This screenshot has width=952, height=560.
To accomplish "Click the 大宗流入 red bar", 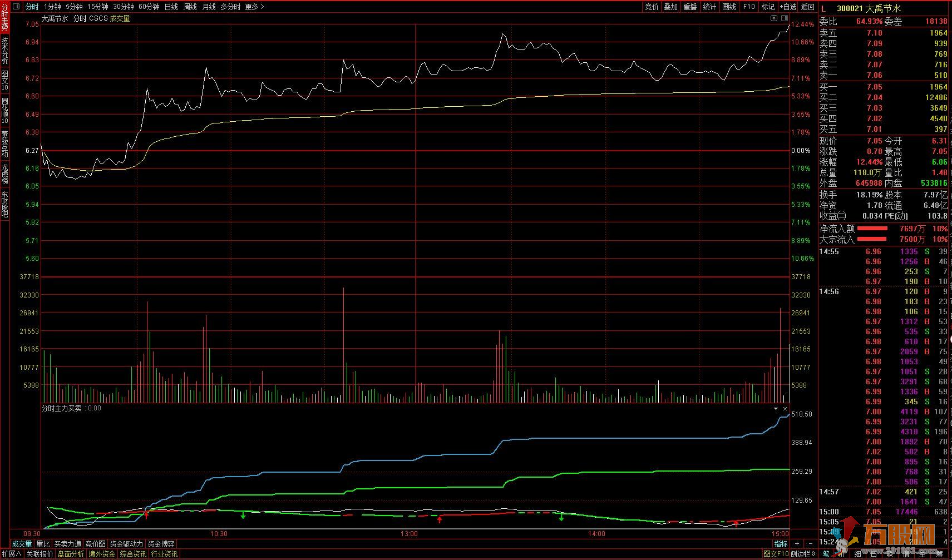I will [x=872, y=239].
